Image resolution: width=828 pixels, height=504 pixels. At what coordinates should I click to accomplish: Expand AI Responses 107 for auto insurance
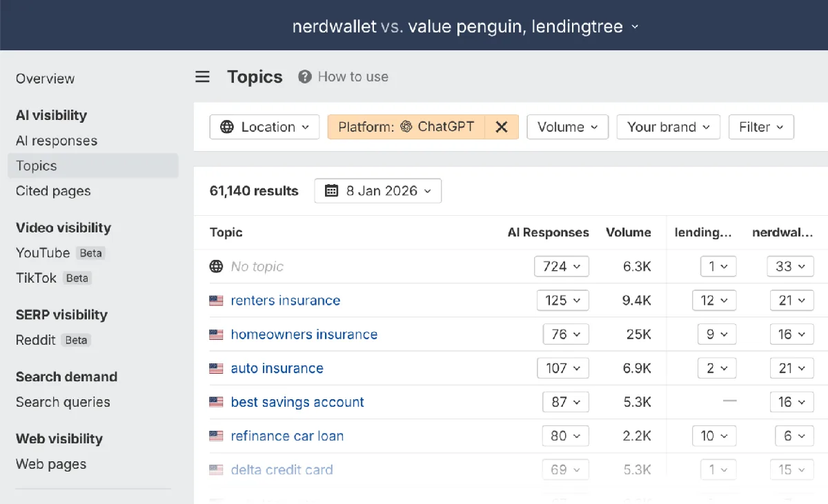click(x=563, y=368)
